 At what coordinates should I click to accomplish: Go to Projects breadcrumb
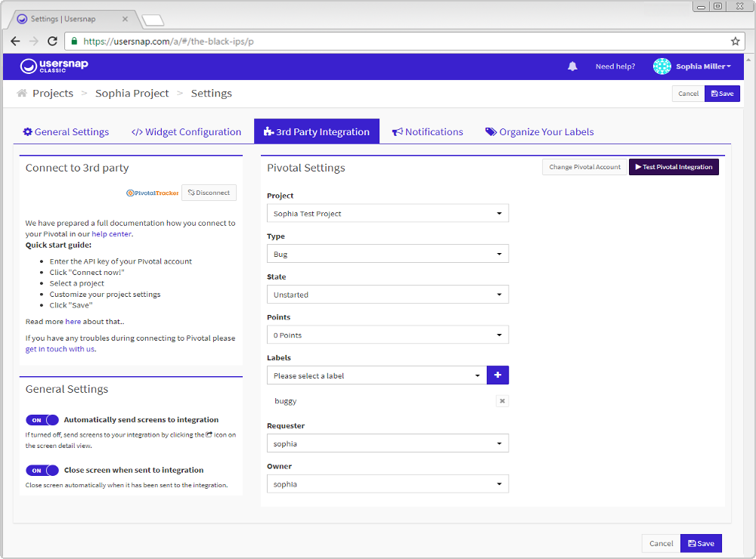[53, 93]
